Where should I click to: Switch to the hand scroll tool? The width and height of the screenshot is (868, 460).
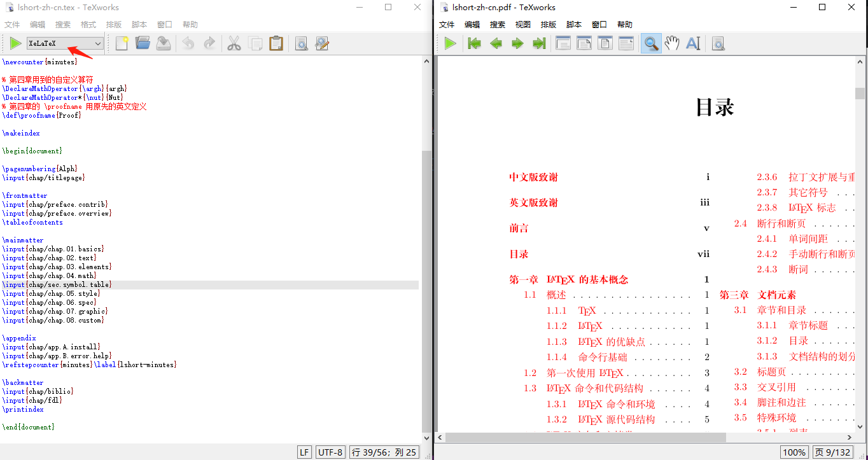click(672, 43)
